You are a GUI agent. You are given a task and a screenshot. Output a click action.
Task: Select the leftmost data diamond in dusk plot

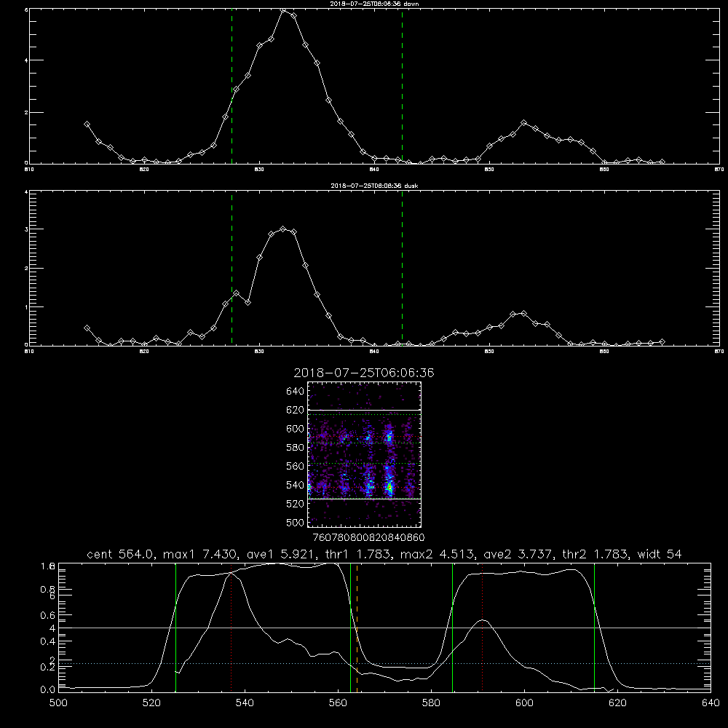(x=87, y=328)
